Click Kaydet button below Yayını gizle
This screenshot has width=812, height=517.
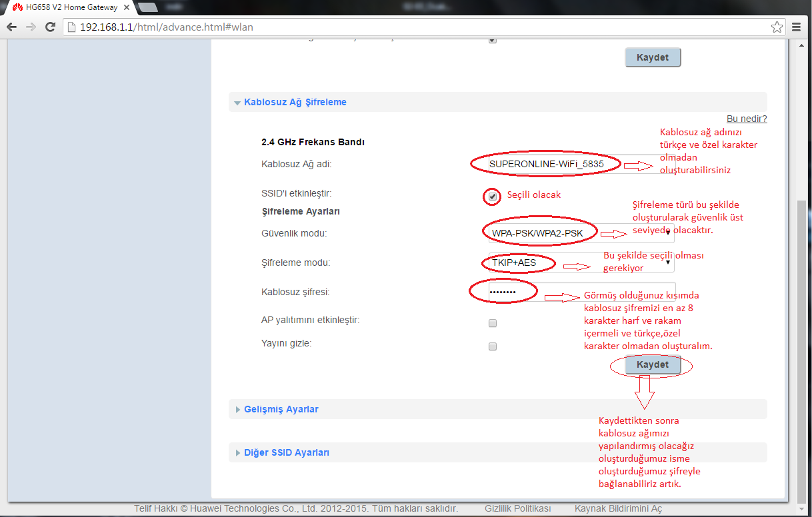[x=653, y=365]
